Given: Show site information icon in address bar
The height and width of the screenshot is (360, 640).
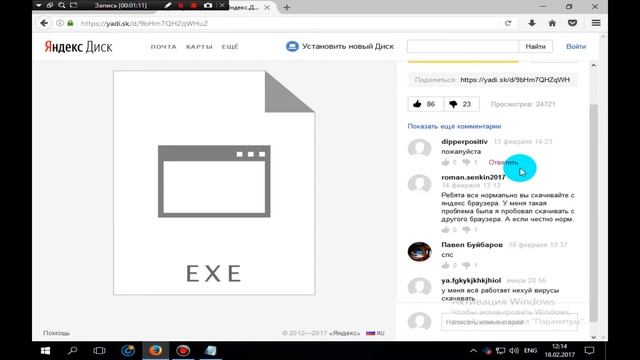Looking at the screenshot, I should point(60,23).
